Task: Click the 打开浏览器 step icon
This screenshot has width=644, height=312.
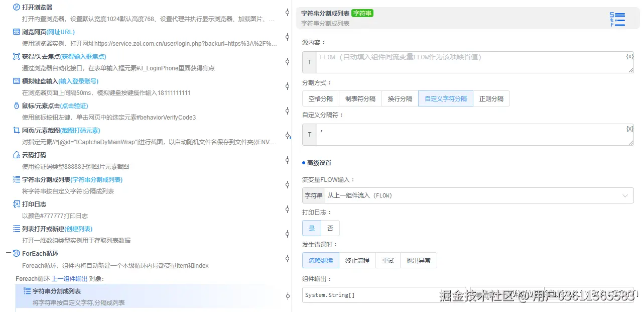Action: coord(17,7)
